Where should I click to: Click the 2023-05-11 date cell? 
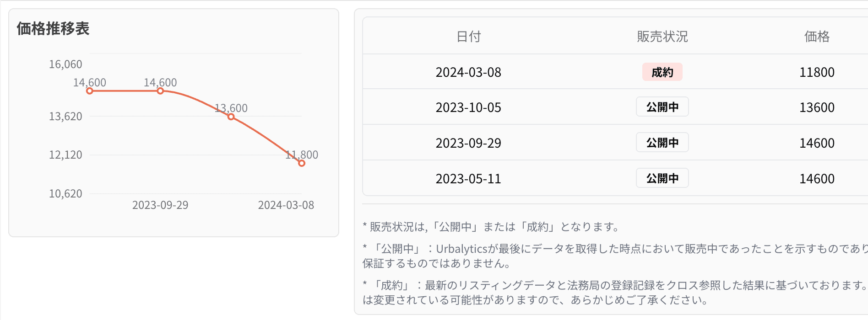(469, 178)
